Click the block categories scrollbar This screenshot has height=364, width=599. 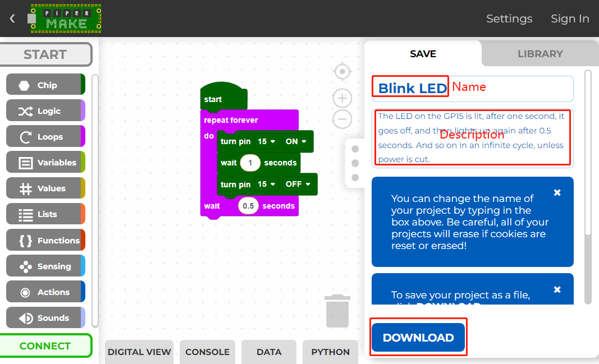click(x=95, y=201)
